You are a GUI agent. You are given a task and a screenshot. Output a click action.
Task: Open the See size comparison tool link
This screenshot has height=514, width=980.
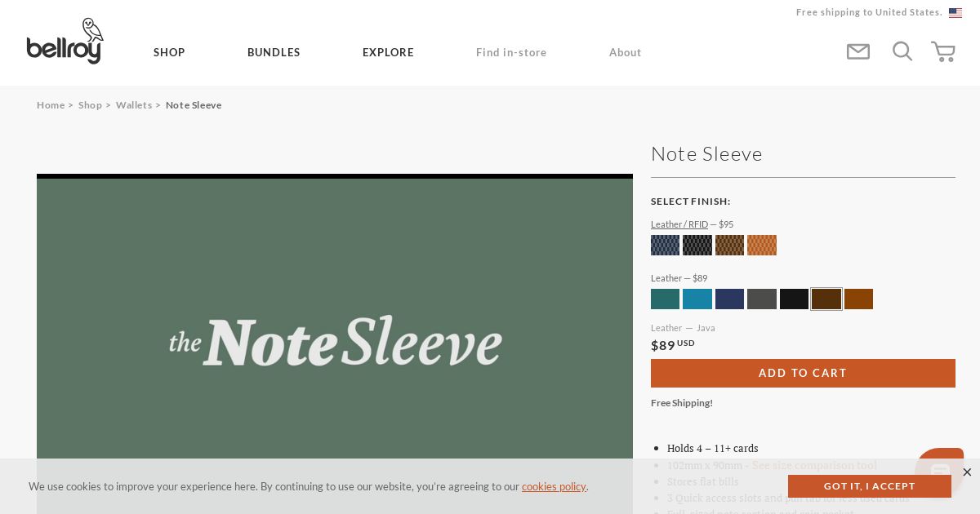tap(814, 465)
